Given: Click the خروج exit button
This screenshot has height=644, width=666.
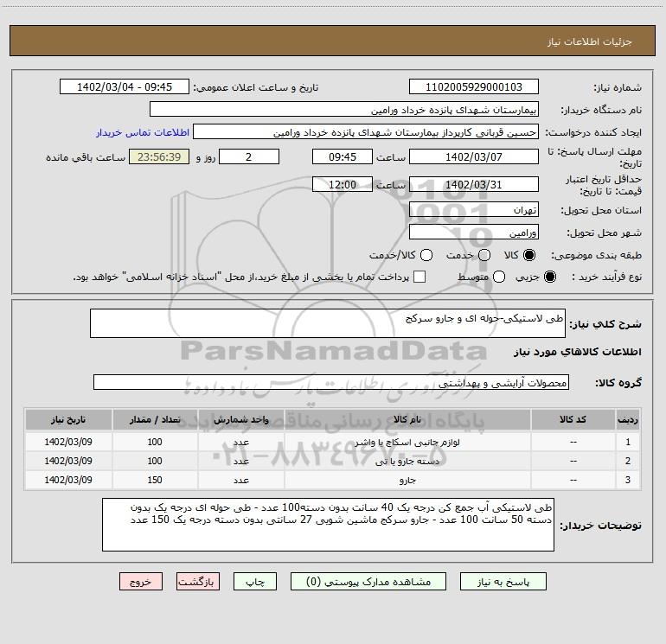Looking at the screenshot, I should (141, 582).
